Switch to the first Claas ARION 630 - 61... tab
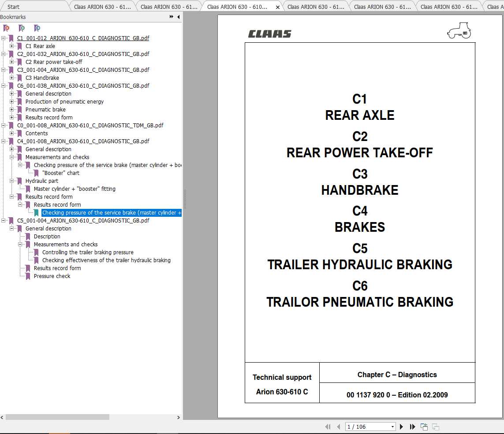 click(102, 7)
